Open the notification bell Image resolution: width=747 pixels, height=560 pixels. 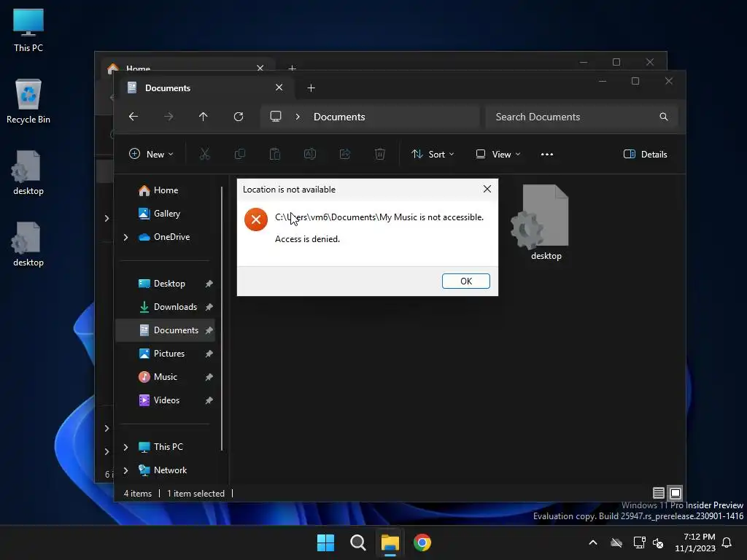pyautogui.click(x=727, y=542)
